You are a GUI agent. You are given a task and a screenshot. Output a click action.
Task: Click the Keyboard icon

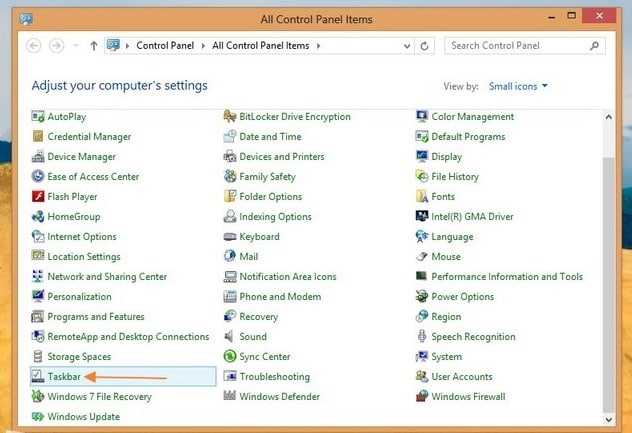230,237
